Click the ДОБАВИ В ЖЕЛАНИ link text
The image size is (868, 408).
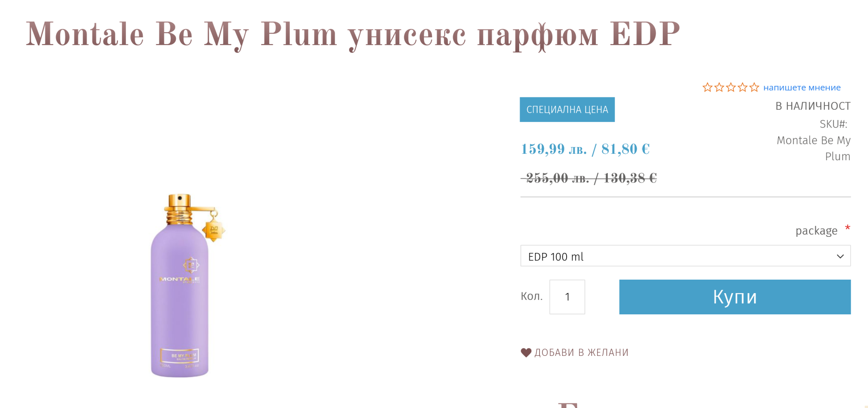581,352
